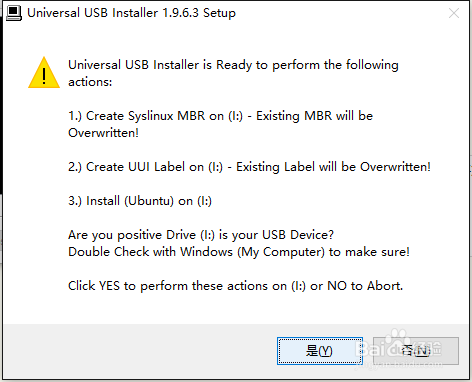Confirm with the 是(Y) button

tap(320, 351)
